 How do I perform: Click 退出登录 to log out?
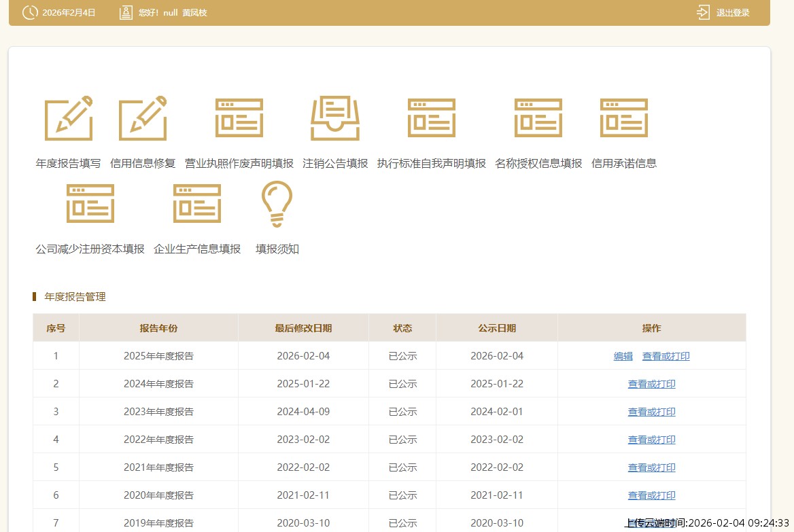pos(724,12)
